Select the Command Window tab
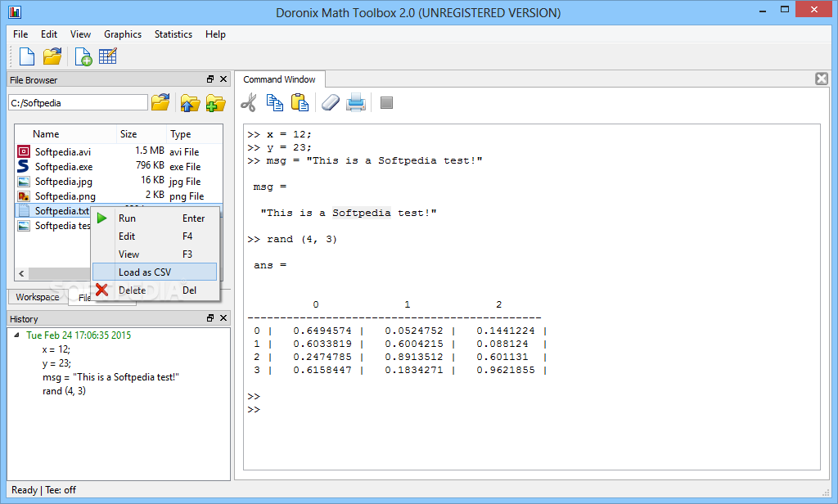838x504 pixels. [280, 79]
